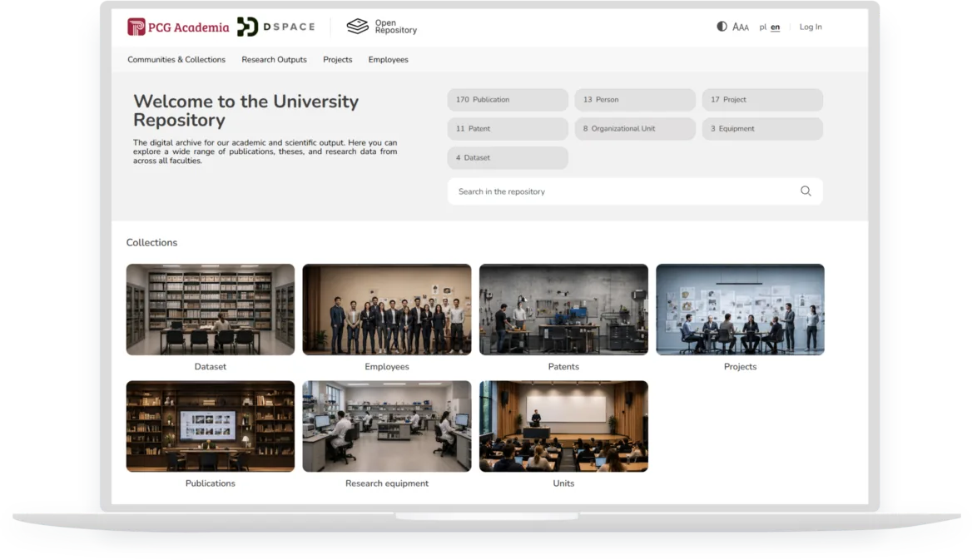This screenshot has width=972, height=560.
Task: Select the 13 Person counter button
Action: pos(635,99)
